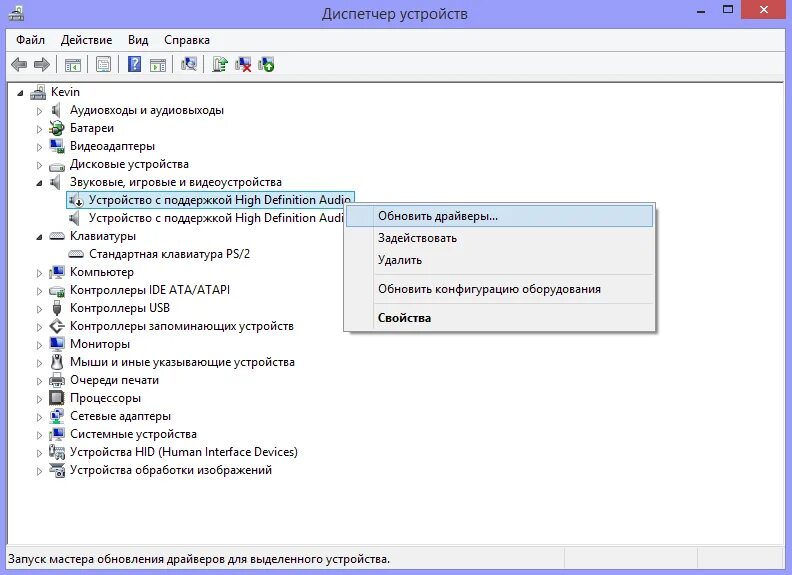Toggle the show/hide action pane button
Viewport: 792px width, 575px height.
158,65
